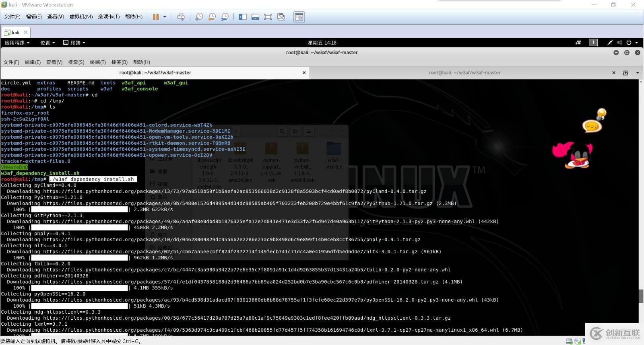
Task: Open VMware 查看(V) menu
Action: pos(56,17)
